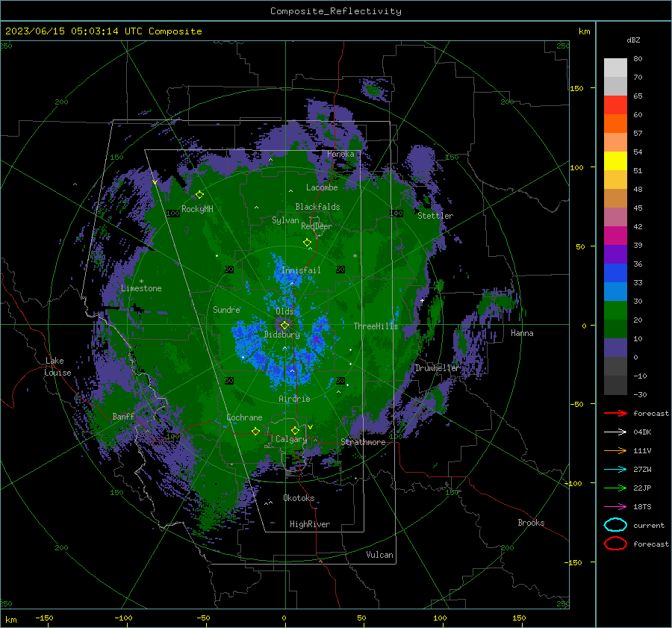This screenshot has width=672, height=628.
Task: Click the Hanna city label
Action: click(x=522, y=333)
